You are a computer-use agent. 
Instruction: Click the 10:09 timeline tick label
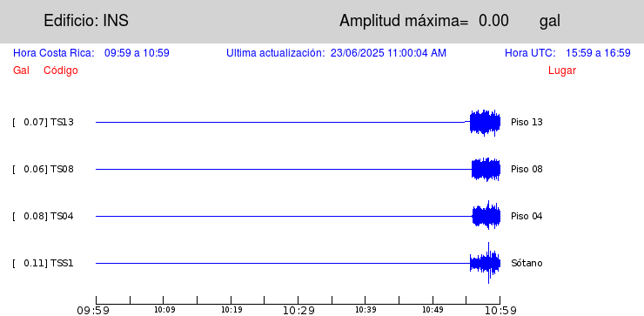[x=164, y=310]
